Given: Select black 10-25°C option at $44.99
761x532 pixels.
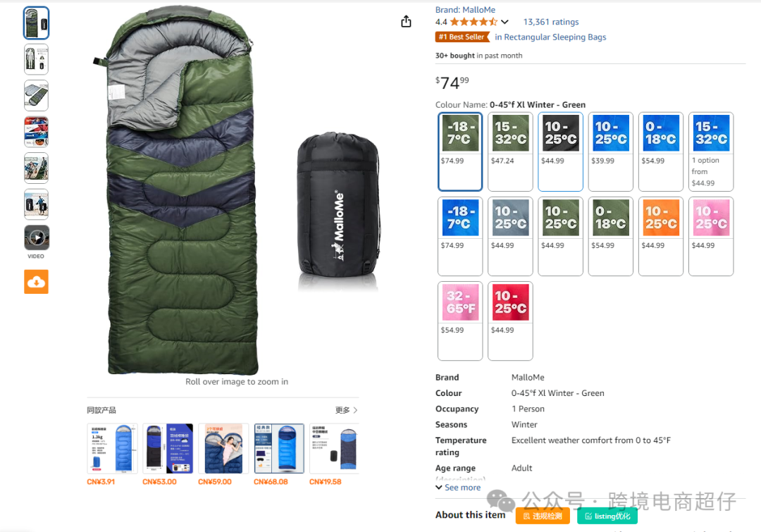Looking at the screenshot, I should 561,152.
